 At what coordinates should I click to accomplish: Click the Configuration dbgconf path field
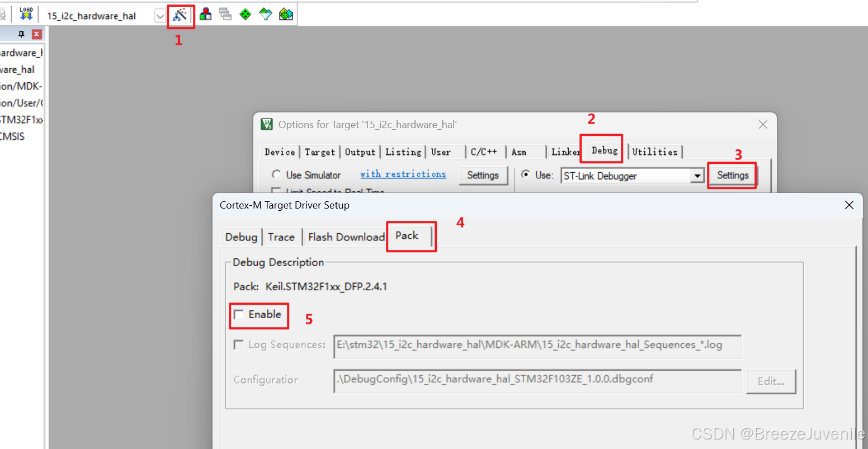click(538, 381)
